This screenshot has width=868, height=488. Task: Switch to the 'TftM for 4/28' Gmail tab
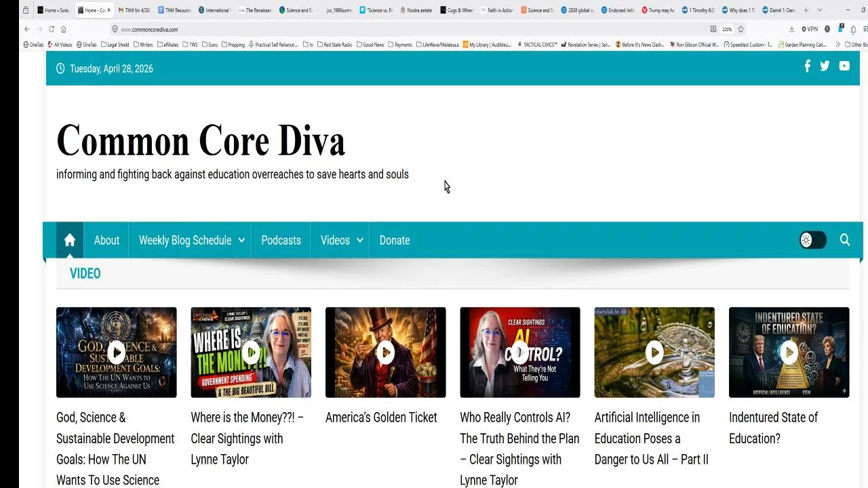[x=134, y=10]
